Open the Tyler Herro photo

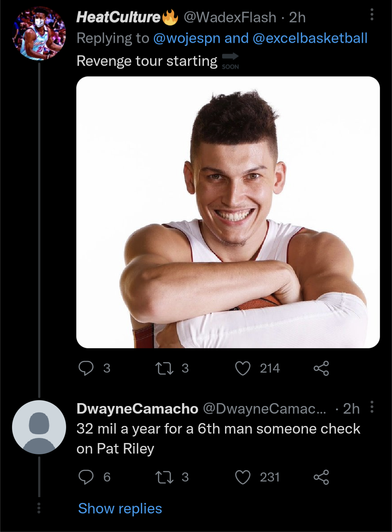[x=225, y=211]
